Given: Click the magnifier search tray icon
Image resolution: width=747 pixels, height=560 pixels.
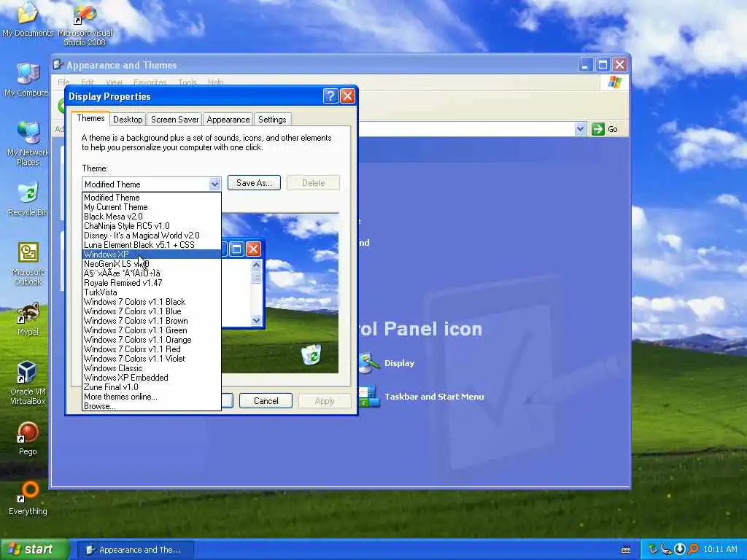Looking at the screenshot, I should tap(693, 550).
